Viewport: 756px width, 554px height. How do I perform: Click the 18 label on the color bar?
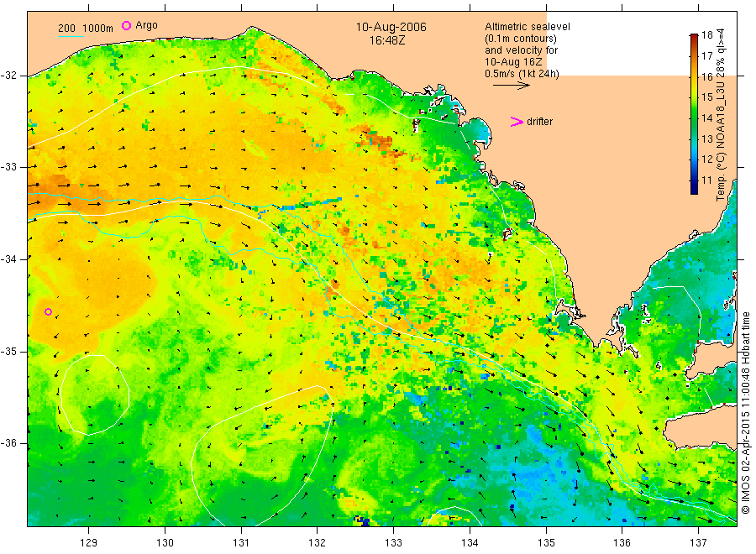(706, 34)
